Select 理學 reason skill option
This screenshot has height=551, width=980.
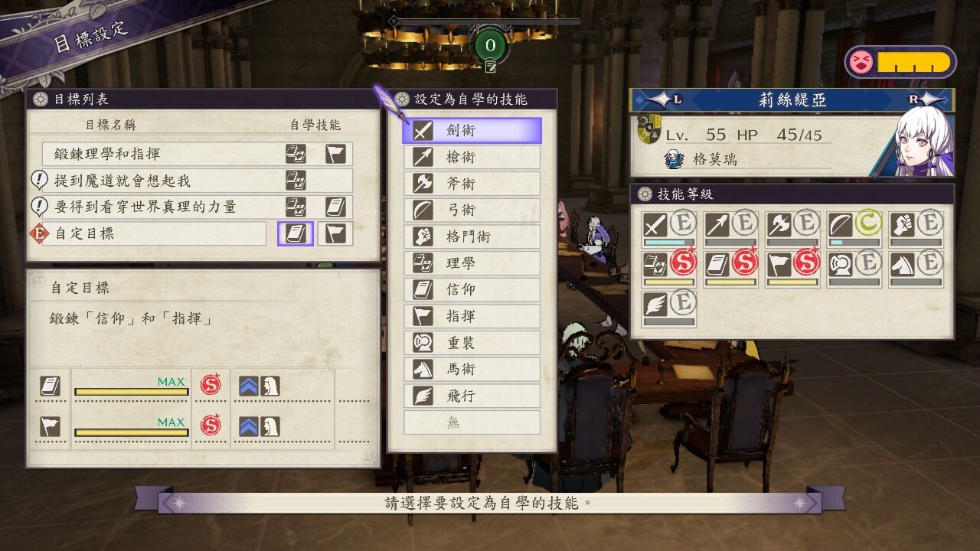pyautogui.click(x=472, y=263)
